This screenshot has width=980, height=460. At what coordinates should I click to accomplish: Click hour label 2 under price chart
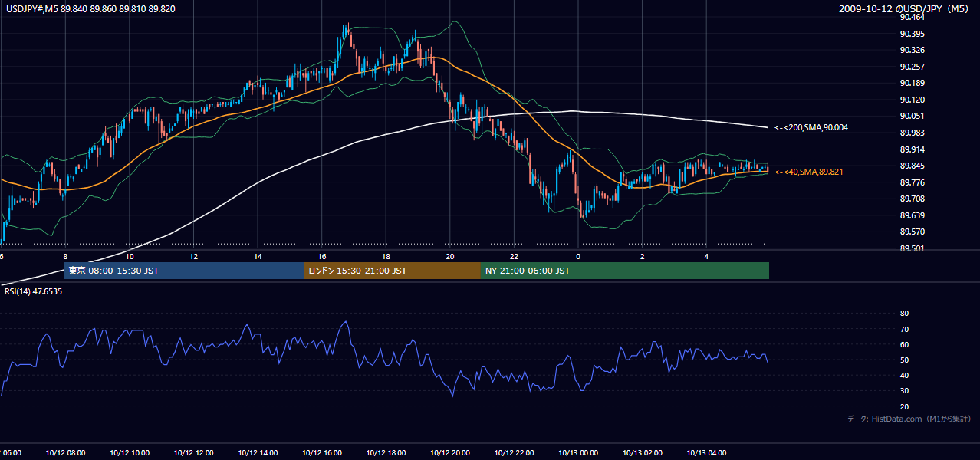click(x=643, y=256)
